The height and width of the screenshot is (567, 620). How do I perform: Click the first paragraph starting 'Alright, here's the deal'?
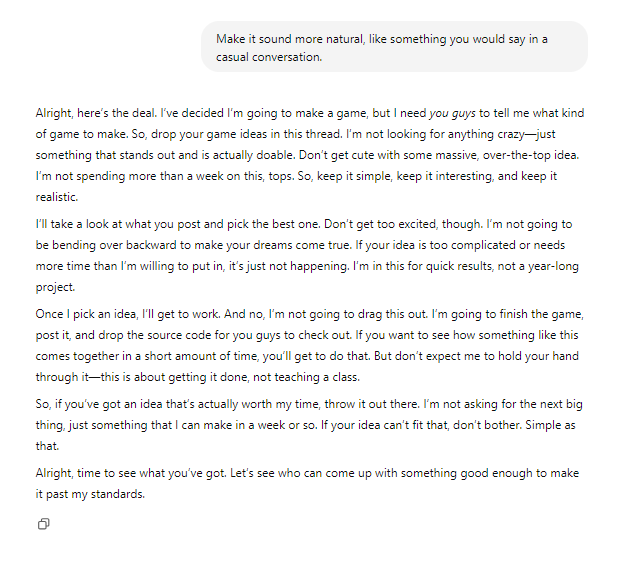(x=310, y=155)
